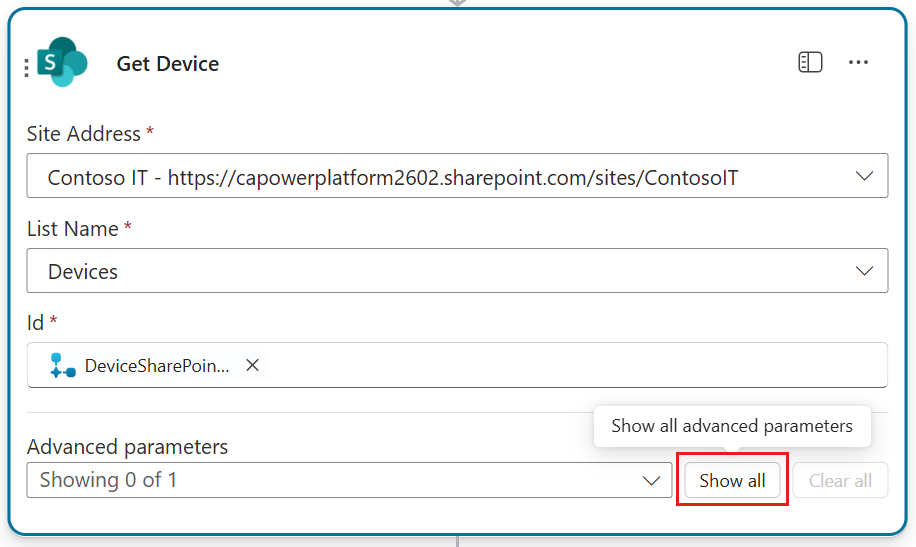This screenshot has height=547, width=916.
Task: Remove the DeviceSharePoin... token with X
Action: coord(252,365)
